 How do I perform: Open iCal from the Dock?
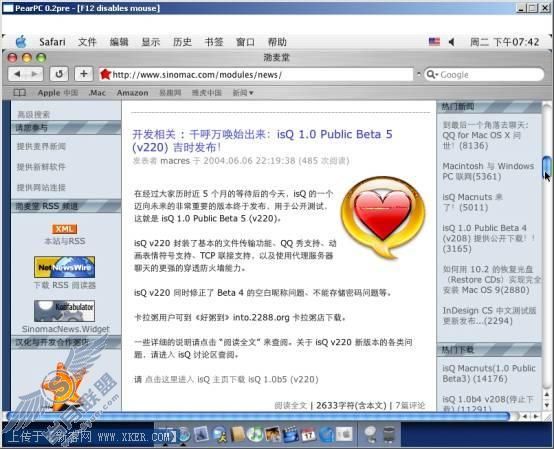tap(308, 434)
